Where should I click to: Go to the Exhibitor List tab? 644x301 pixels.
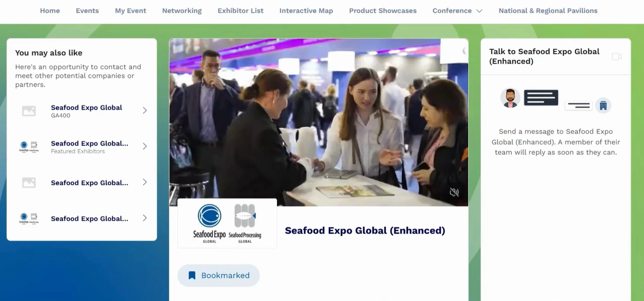coord(240,11)
